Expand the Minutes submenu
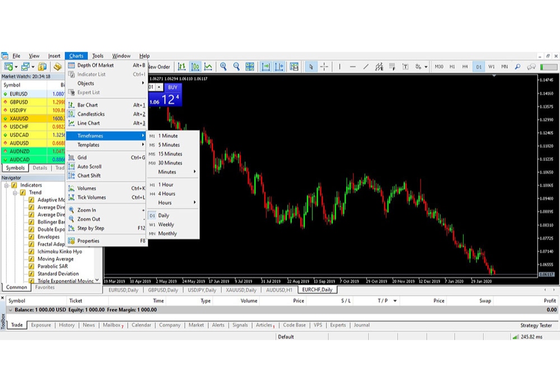Viewport: 560px width, 392px height. [x=173, y=172]
